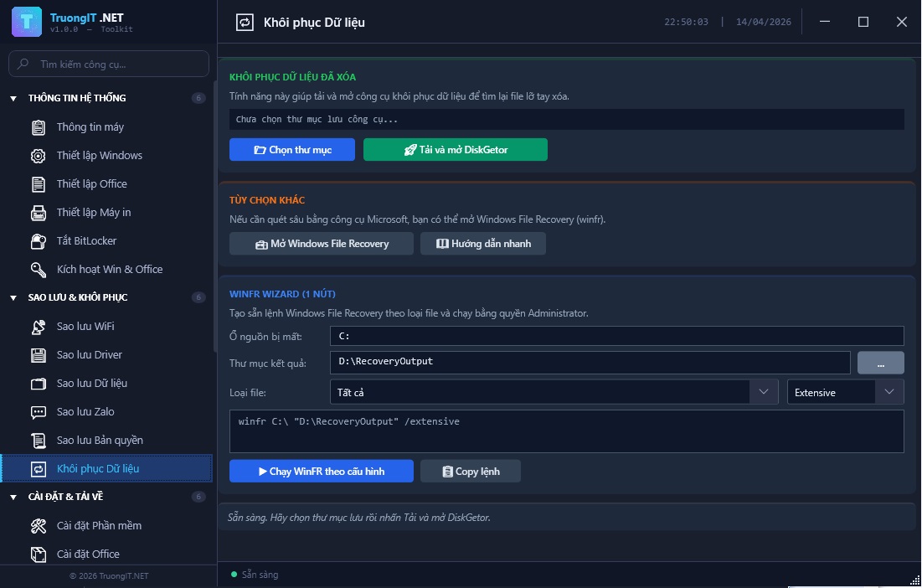This screenshot has width=922, height=588.
Task: Collapse the CÀI ĐẶT & TẢI VỀ section
Action: (x=13, y=498)
